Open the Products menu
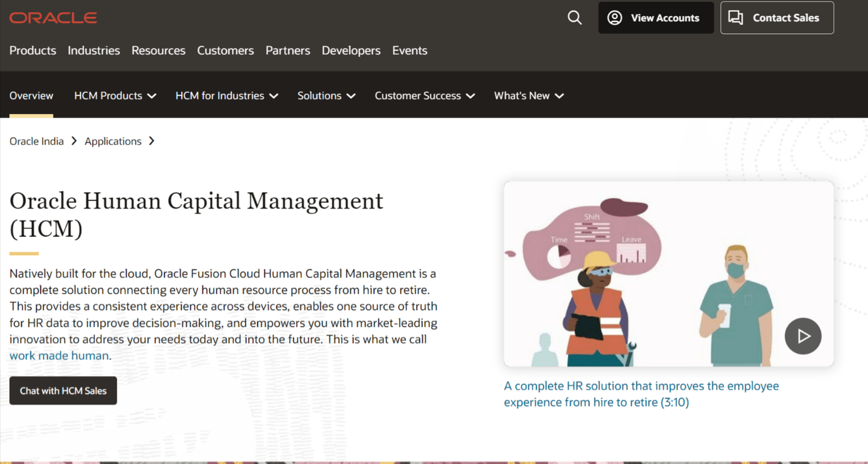868x464 pixels. pyautogui.click(x=33, y=50)
